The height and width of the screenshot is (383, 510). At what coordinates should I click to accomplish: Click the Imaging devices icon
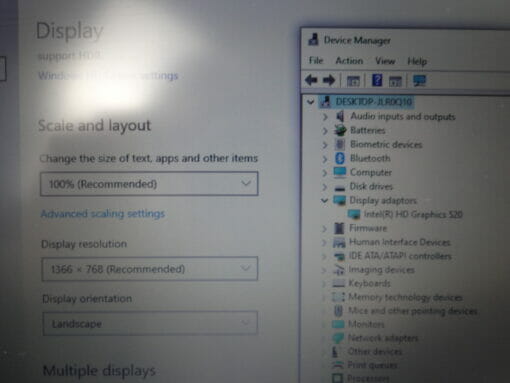pyautogui.click(x=339, y=270)
